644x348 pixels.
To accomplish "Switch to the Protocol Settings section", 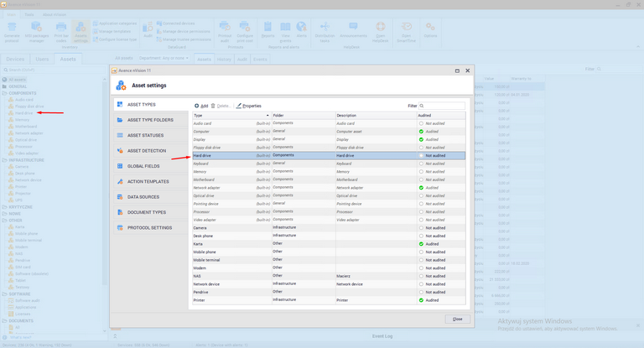I will 149,227.
